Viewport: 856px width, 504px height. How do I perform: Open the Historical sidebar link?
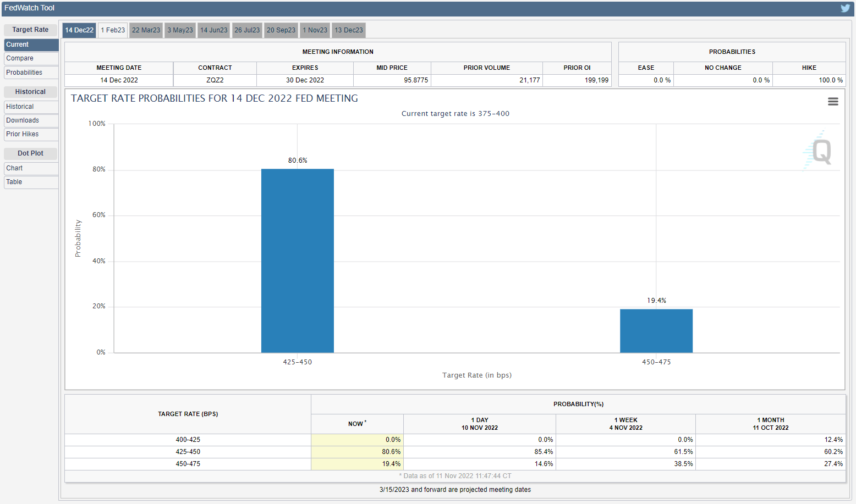click(x=31, y=107)
